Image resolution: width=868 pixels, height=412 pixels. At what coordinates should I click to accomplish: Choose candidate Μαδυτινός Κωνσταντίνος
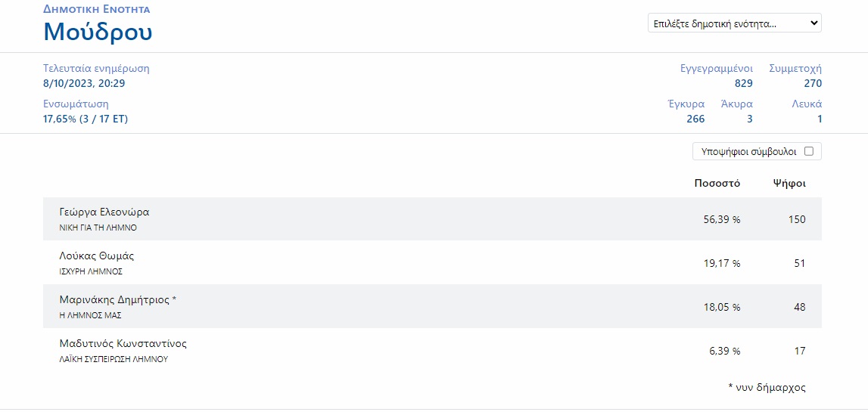click(x=123, y=344)
